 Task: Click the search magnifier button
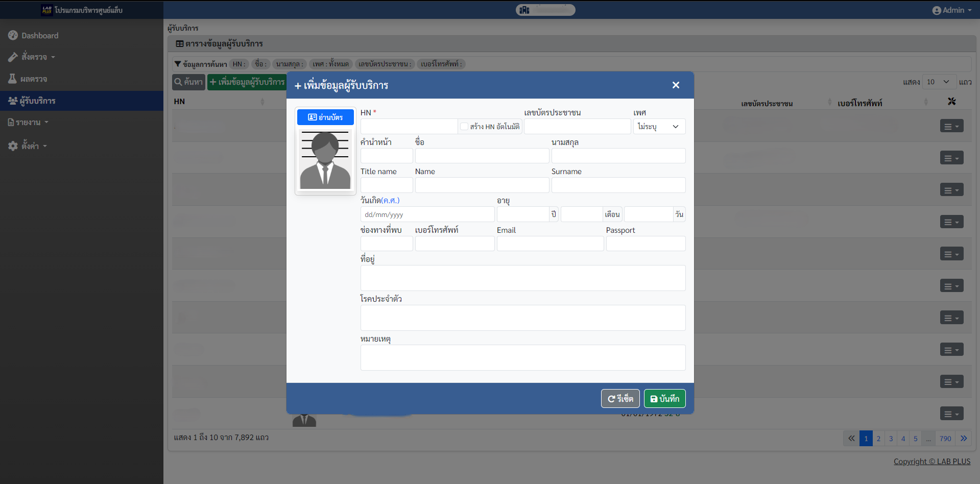188,82
